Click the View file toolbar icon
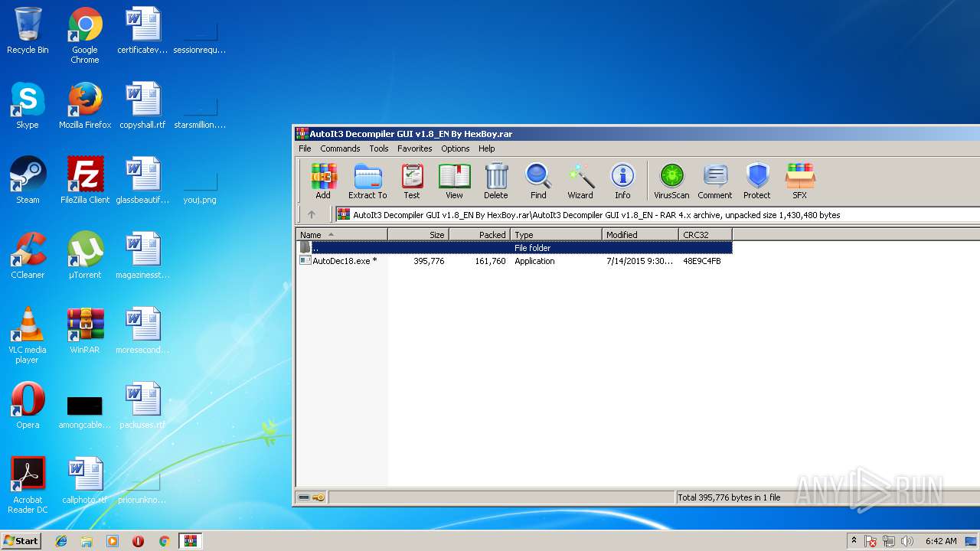The height and width of the screenshot is (551, 980). (x=454, y=181)
